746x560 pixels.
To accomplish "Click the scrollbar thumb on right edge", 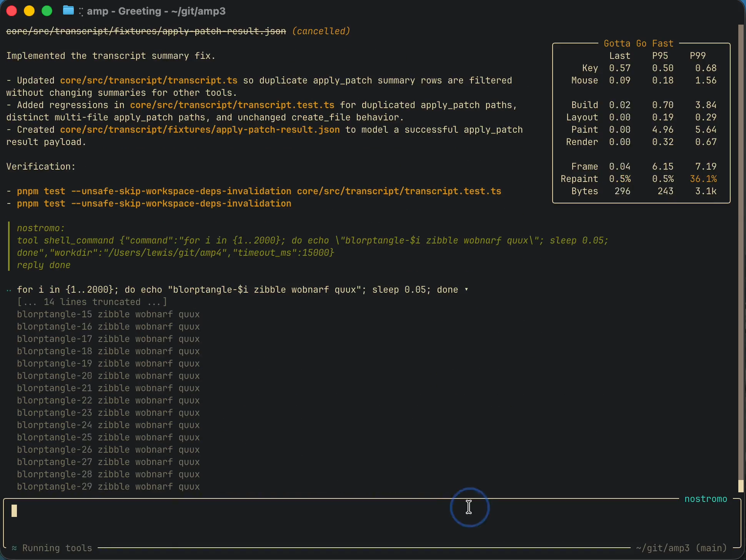I will click(741, 486).
